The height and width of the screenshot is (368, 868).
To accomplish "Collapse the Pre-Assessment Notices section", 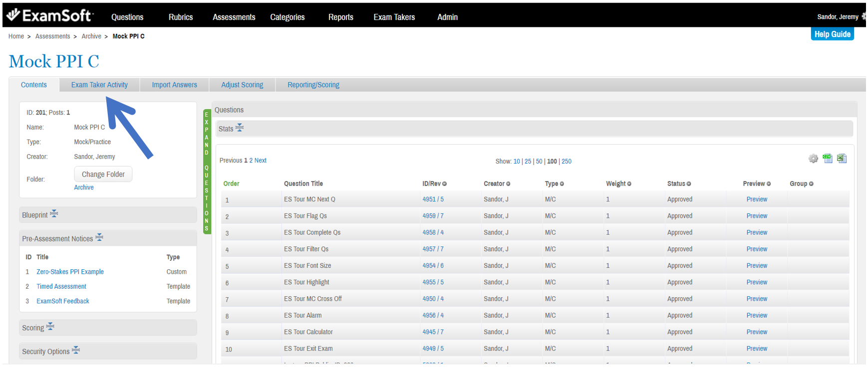I will [99, 237].
